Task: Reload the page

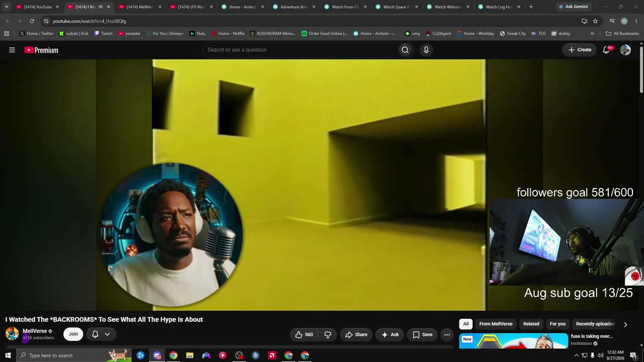Action: [x=32, y=21]
